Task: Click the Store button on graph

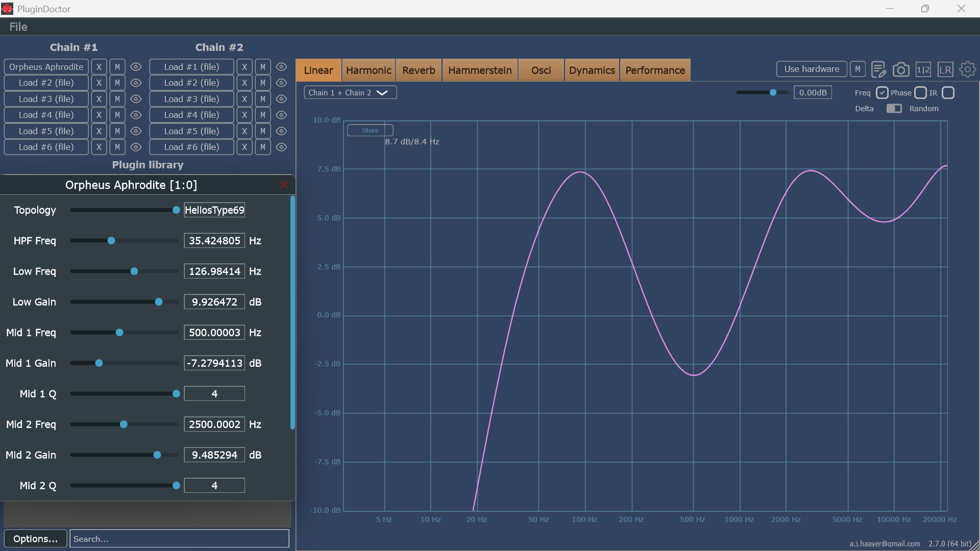Action: pyautogui.click(x=370, y=130)
